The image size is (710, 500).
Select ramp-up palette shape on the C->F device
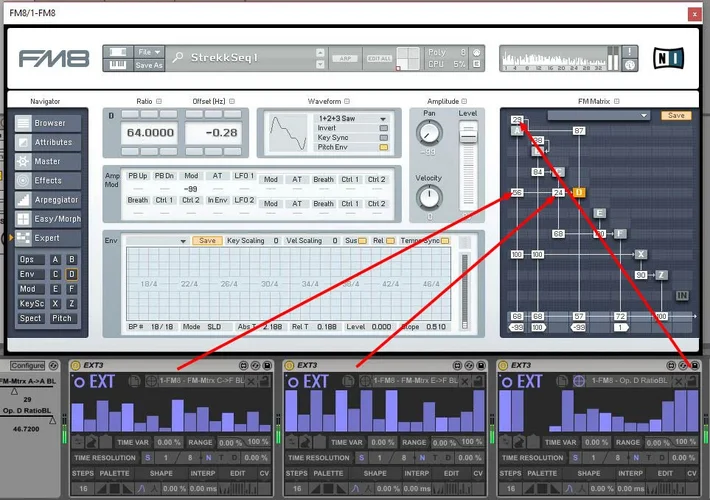click(x=101, y=489)
